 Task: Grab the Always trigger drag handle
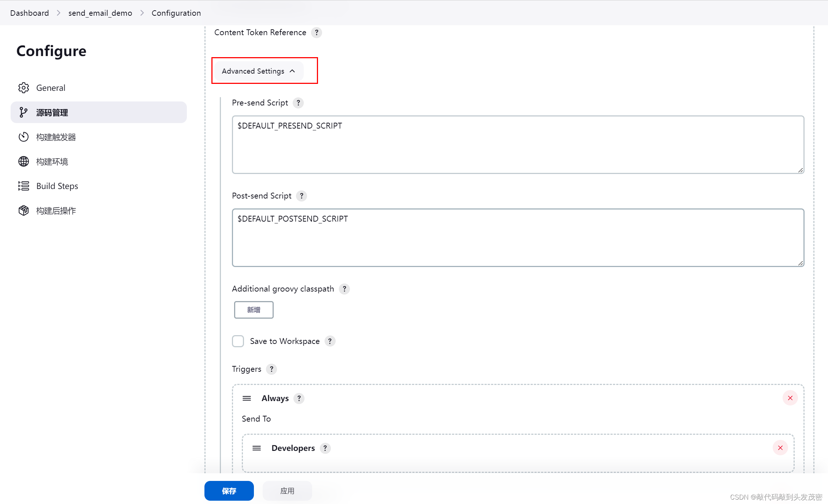(247, 399)
